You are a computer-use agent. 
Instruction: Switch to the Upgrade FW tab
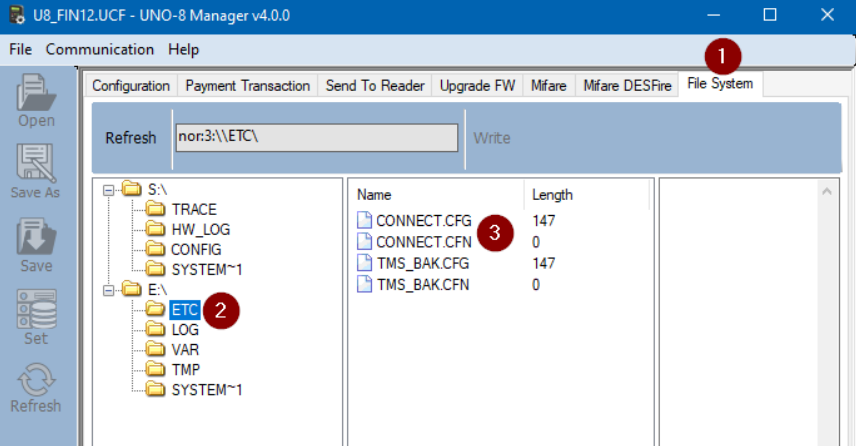pyautogui.click(x=477, y=86)
